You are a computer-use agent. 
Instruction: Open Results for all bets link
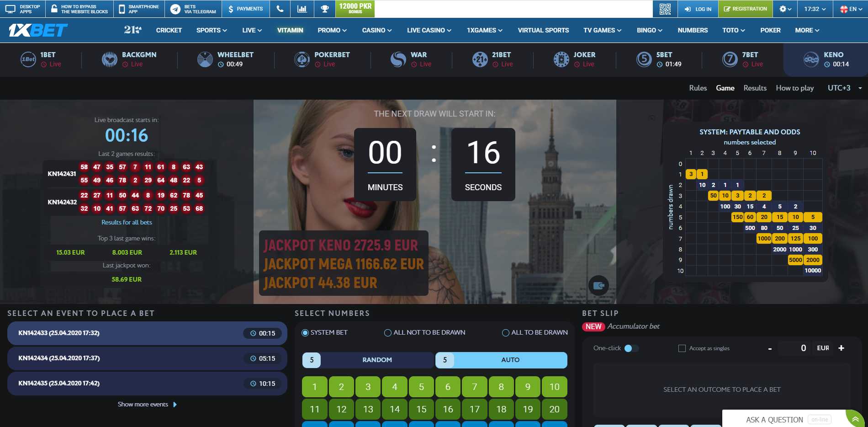click(x=127, y=222)
